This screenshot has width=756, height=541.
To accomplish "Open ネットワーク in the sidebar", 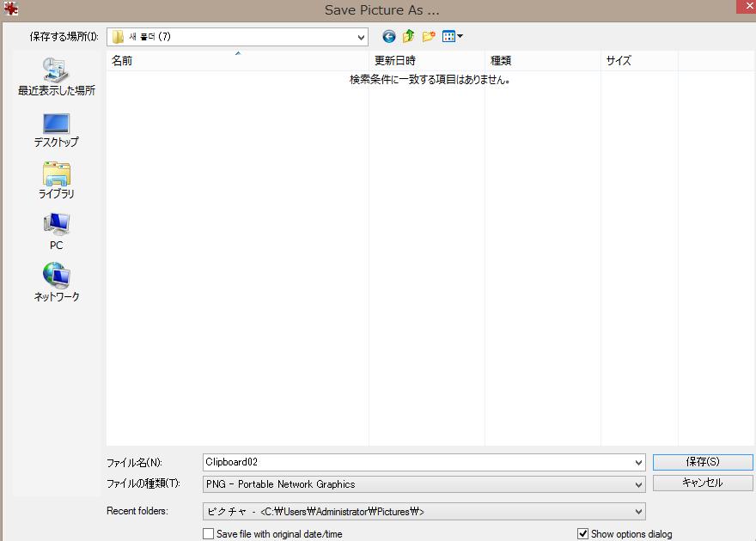I will (x=56, y=284).
